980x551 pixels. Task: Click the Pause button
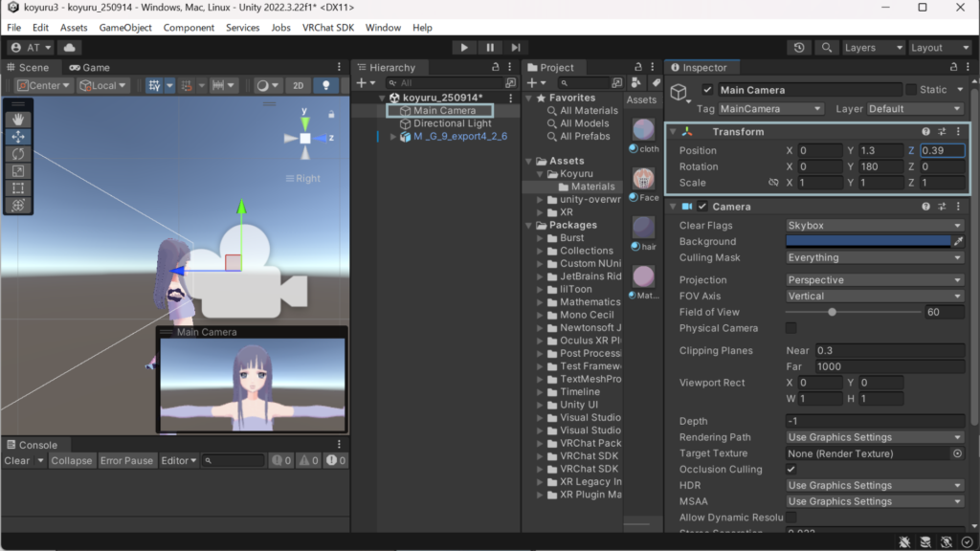coord(490,47)
